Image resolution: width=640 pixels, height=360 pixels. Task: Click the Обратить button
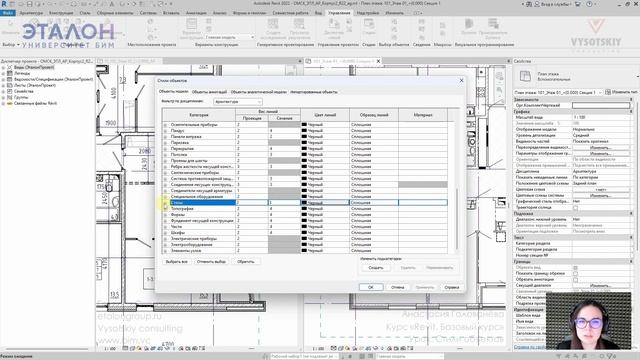pos(246,262)
